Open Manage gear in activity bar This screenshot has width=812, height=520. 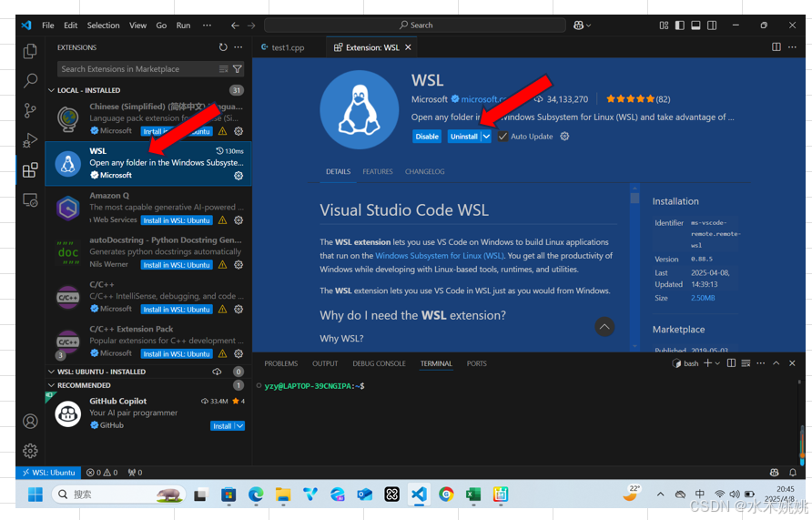[x=30, y=451]
